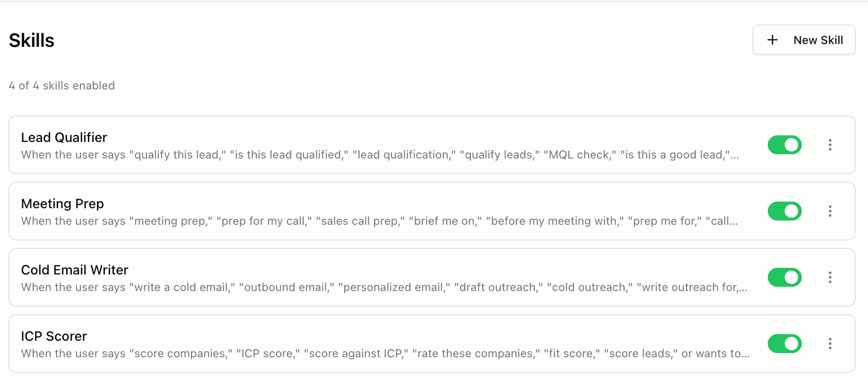Turn off the Meeting Prep skill
The height and width of the screenshot is (389, 868).
click(784, 211)
